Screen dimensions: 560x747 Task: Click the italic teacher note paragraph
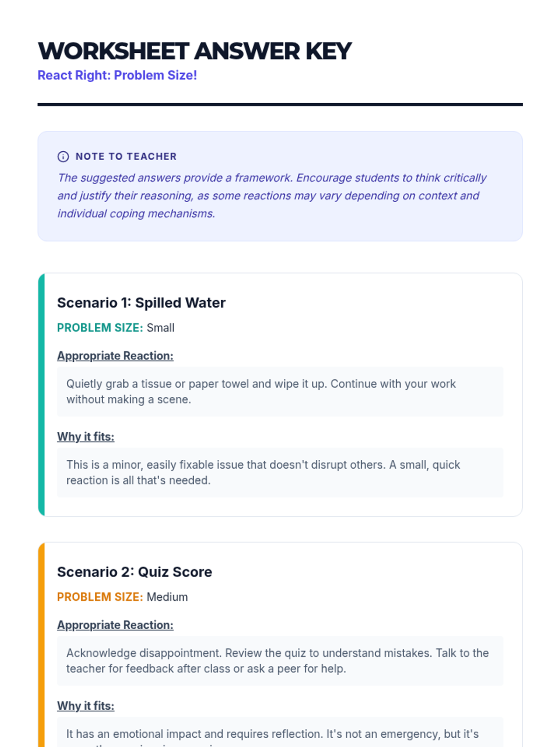(x=272, y=196)
